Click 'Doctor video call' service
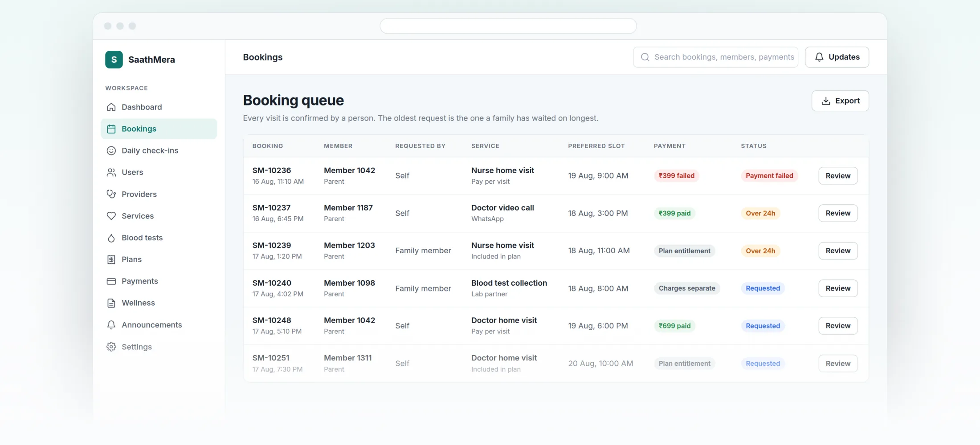Screen dimensions: 980x445 point(502,208)
